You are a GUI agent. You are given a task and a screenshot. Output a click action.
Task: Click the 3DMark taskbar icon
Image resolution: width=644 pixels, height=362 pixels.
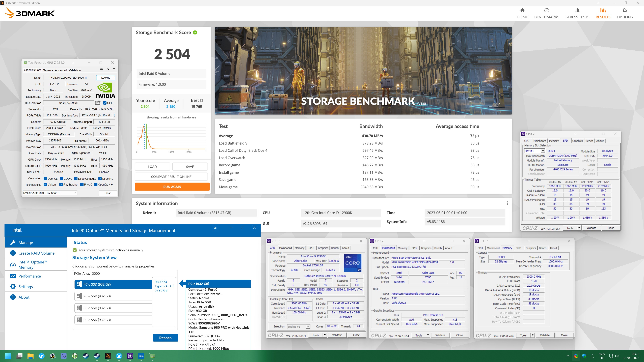point(108,356)
